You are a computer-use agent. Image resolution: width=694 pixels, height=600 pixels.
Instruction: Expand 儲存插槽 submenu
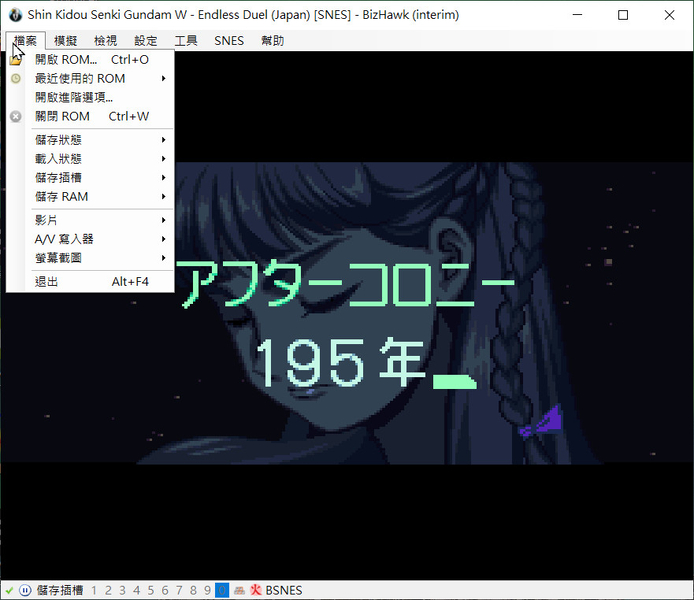coord(90,178)
